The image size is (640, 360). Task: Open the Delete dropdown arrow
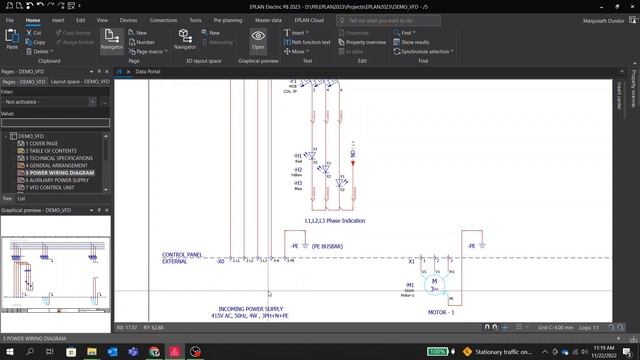click(x=51, y=51)
